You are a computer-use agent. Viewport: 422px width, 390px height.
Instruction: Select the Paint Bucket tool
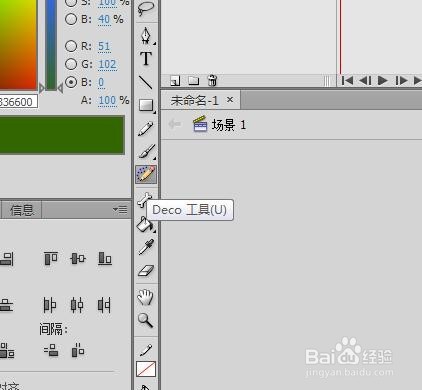(145, 224)
